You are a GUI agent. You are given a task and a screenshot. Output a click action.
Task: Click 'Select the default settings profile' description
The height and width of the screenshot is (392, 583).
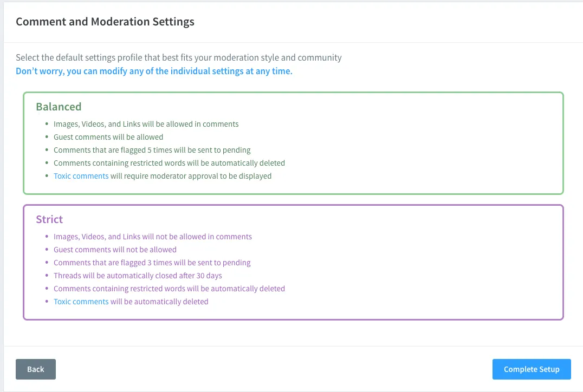tap(178, 57)
